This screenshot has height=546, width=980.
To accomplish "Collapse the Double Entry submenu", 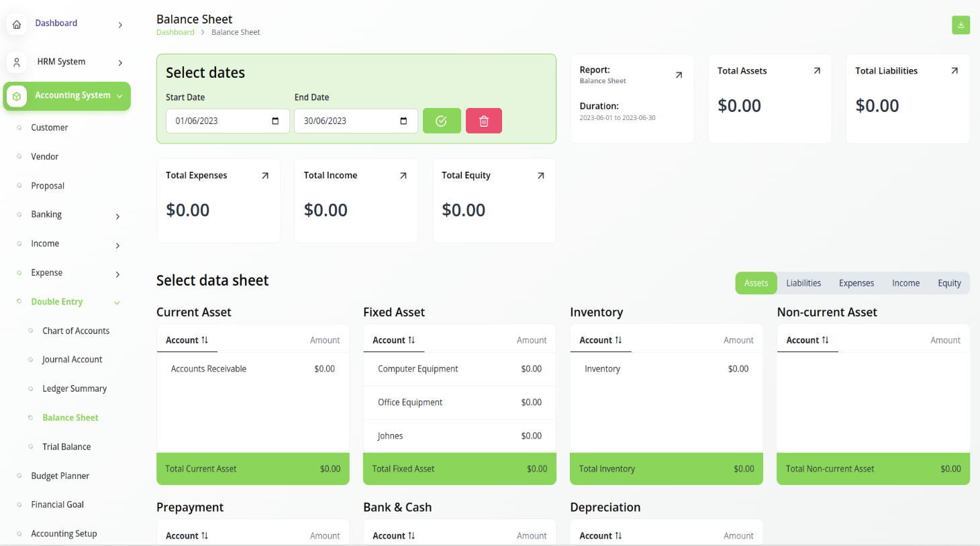I will point(117,303).
